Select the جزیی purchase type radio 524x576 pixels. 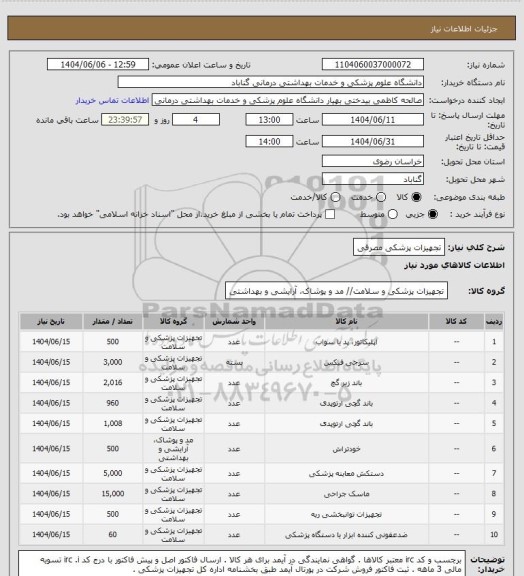pos(433,214)
